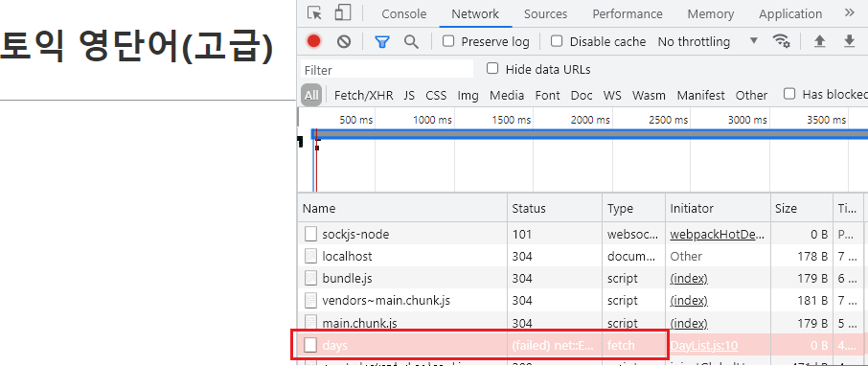
Task: Open the (index) initiator link for main.chunk.js
Action: pyautogui.click(x=689, y=323)
